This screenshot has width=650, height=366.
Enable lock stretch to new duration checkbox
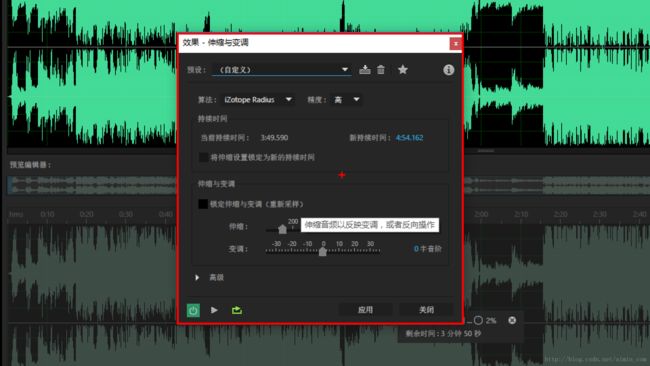click(204, 158)
